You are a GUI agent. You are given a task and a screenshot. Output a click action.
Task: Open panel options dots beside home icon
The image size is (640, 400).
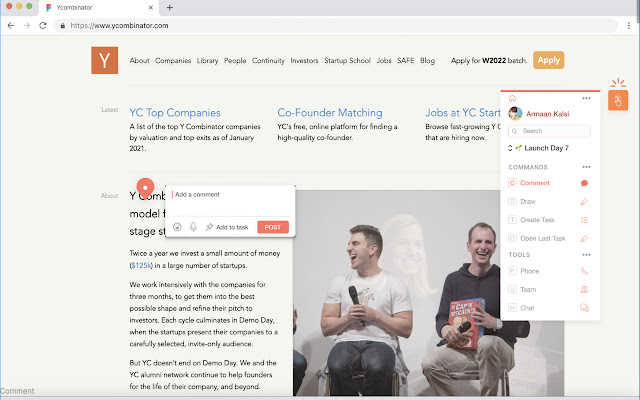[x=587, y=98]
